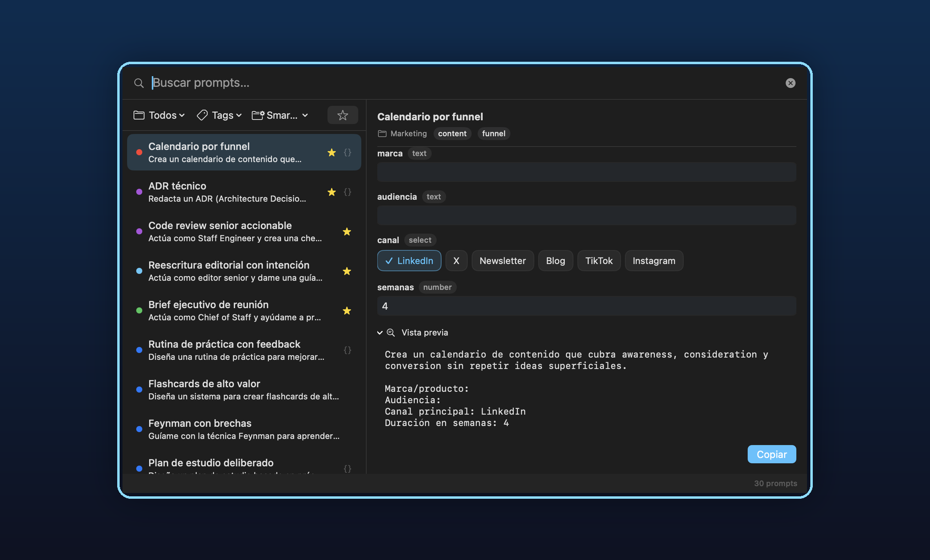The height and width of the screenshot is (560, 930).
Task: Click into the marca text field
Action: [587, 172]
